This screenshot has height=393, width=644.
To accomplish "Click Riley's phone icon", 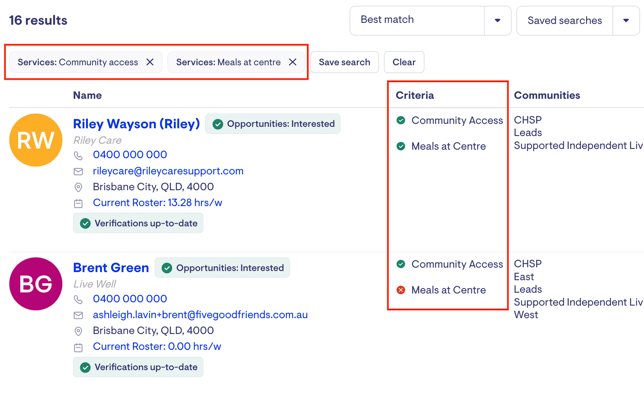I will point(78,155).
